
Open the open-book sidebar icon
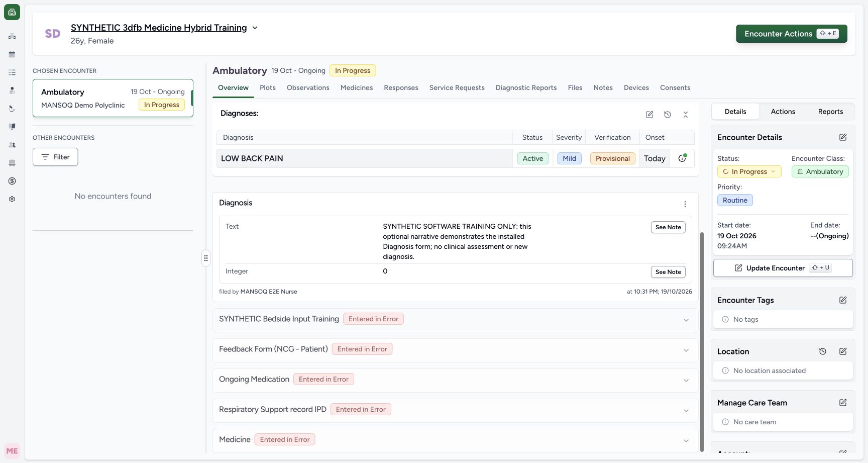pos(12,127)
